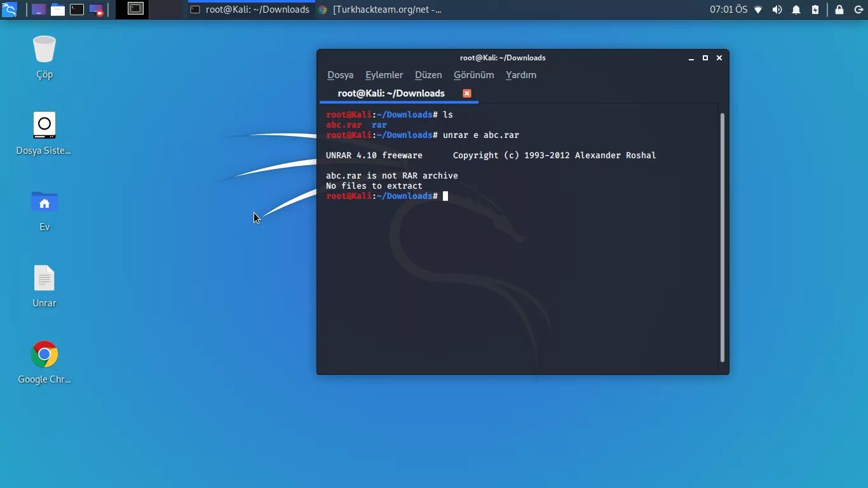This screenshot has width=868, height=488.
Task: Click the abc.rar filename in ls output
Action: pos(344,125)
